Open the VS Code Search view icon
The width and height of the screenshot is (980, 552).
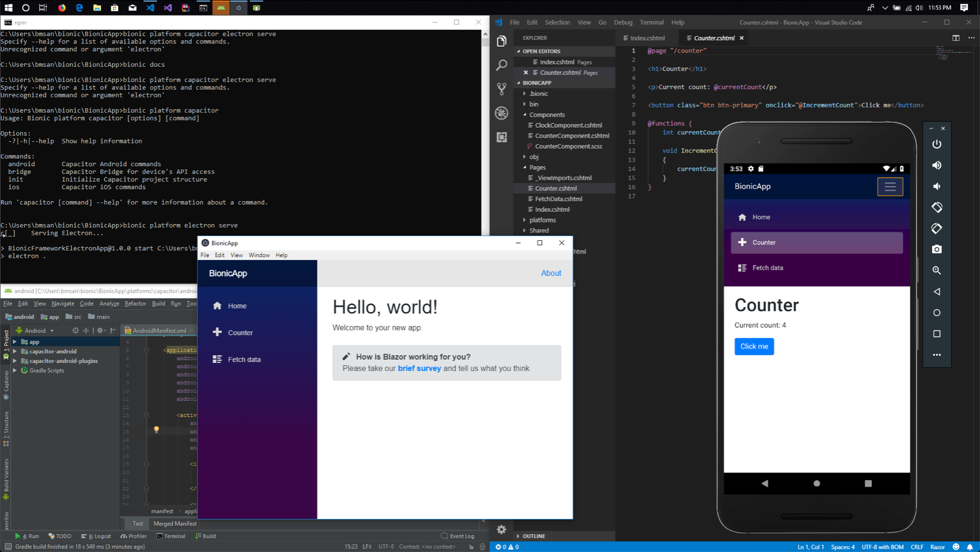click(x=502, y=65)
